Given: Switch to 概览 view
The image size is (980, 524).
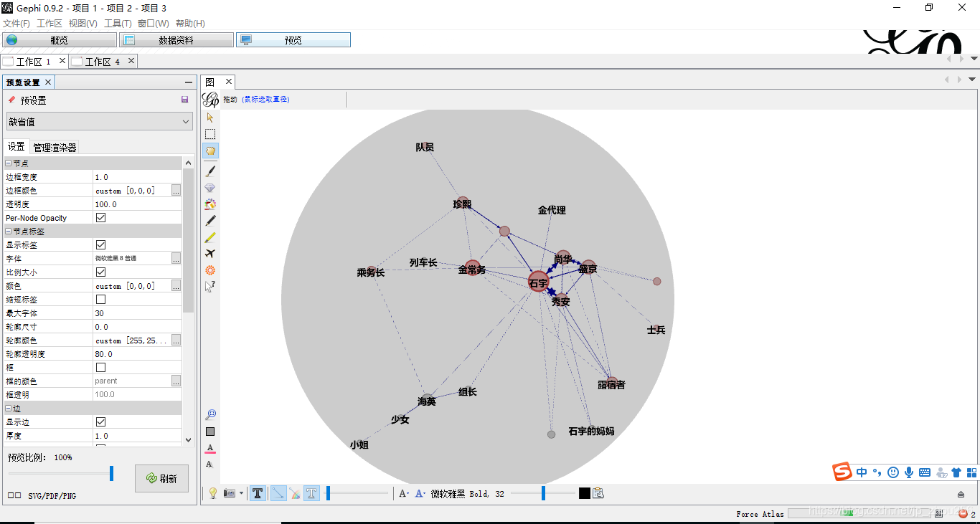Looking at the screenshot, I should tap(59, 40).
